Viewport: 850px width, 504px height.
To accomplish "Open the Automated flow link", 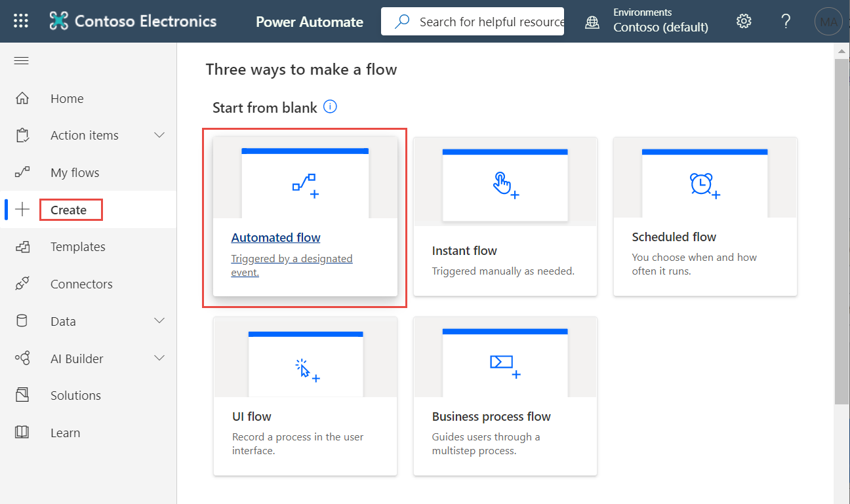I will 276,237.
